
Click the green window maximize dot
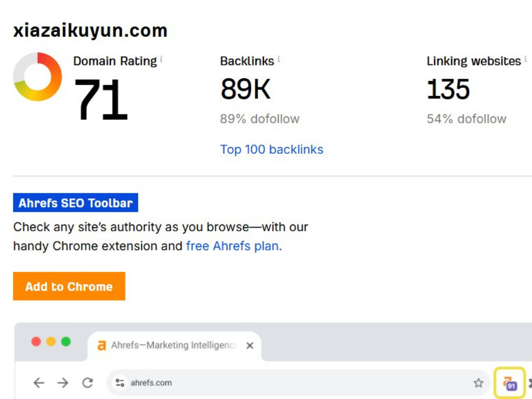point(66,342)
